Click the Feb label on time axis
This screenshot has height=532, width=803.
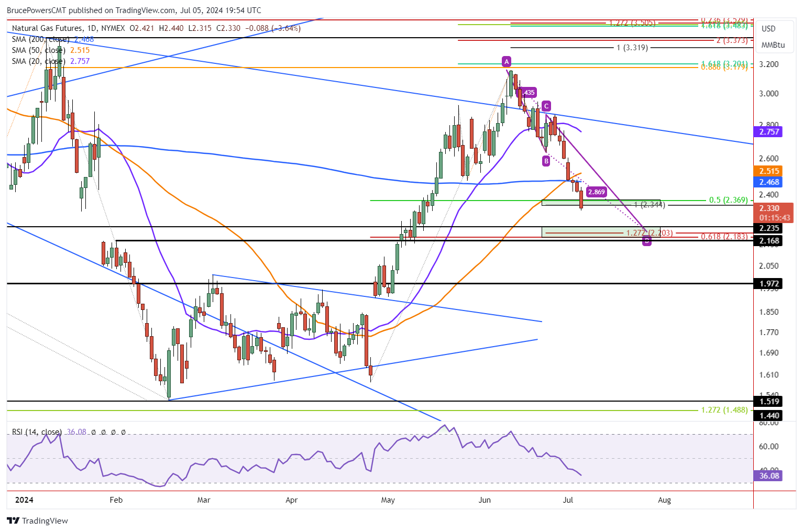(x=116, y=500)
